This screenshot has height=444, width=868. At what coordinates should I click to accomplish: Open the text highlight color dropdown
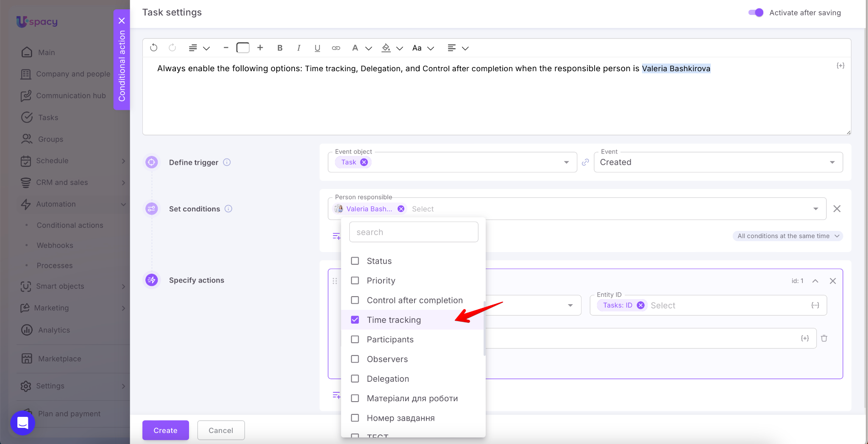click(x=399, y=48)
